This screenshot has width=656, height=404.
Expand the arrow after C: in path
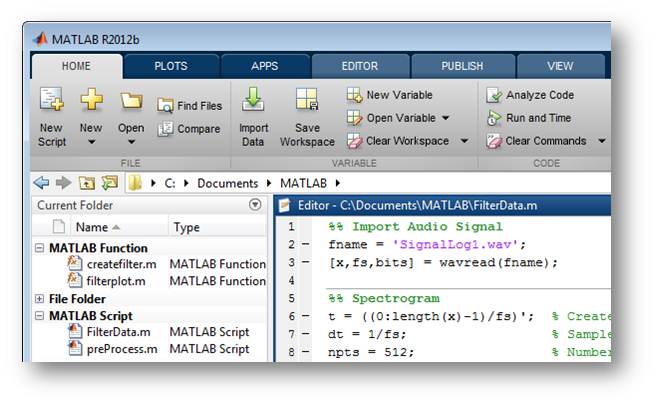click(x=186, y=183)
